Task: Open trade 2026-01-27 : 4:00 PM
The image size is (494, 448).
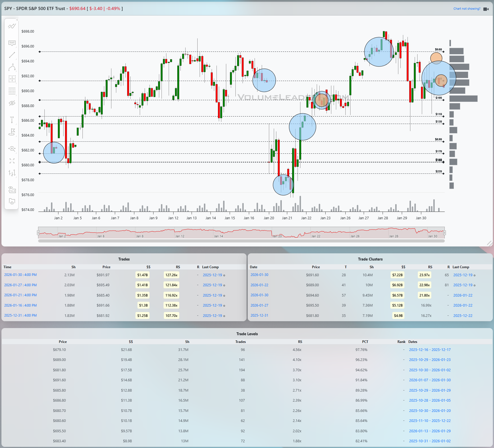Action: coord(20,285)
